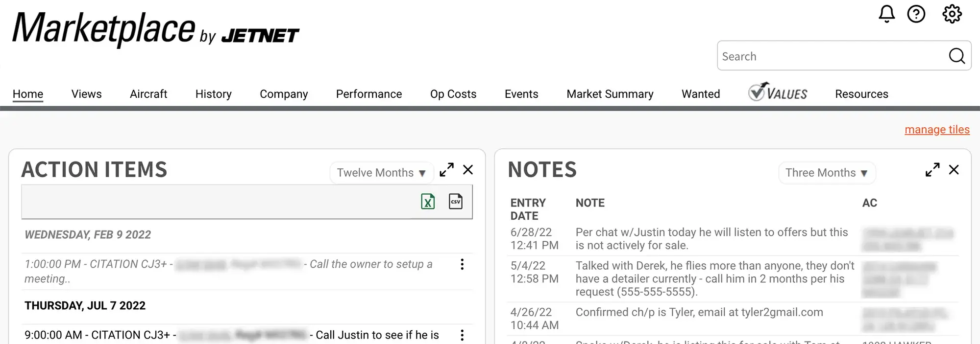
Task: Click the WEDNESDAY, FEB 9 2022 heading
Action: (x=88, y=235)
